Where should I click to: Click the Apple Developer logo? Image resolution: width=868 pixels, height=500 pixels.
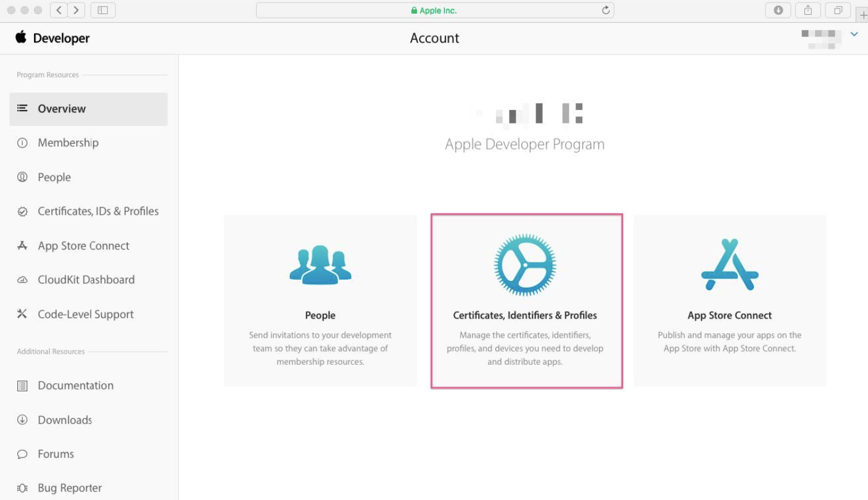[x=53, y=38]
